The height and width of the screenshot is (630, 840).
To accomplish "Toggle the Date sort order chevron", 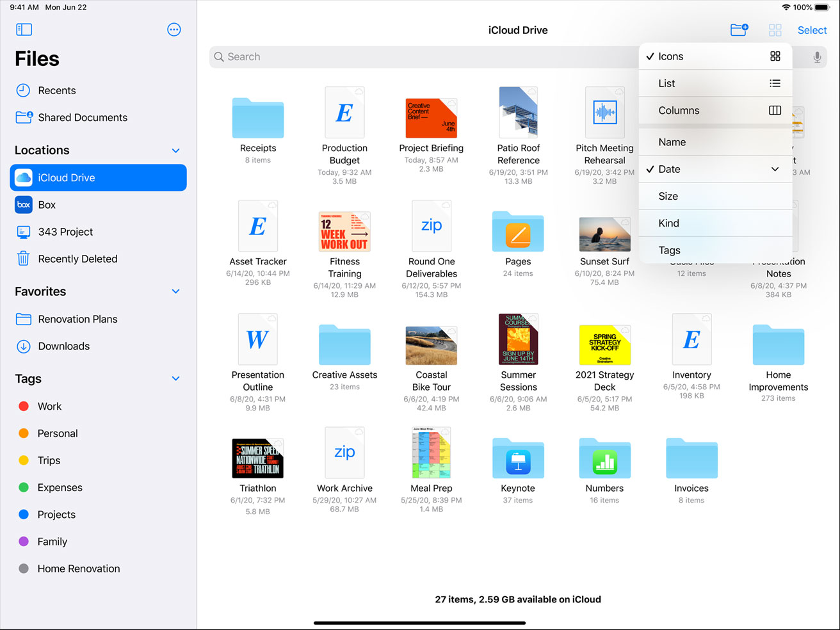I will (775, 169).
